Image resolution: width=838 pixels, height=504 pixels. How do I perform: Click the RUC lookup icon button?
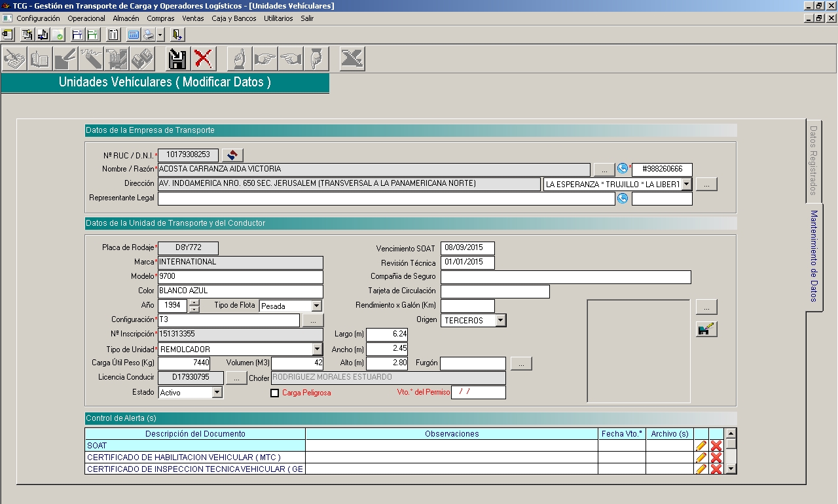click(232, 155)
